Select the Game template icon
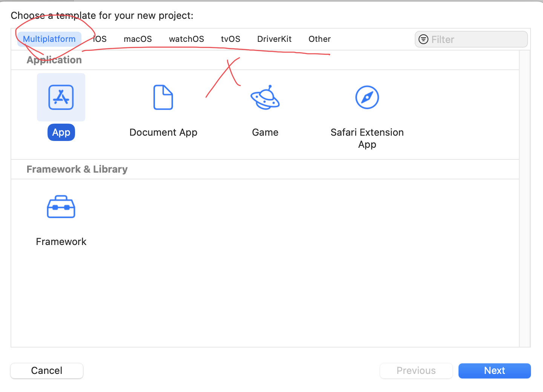The image size is (543, 392). pos(265,97)
